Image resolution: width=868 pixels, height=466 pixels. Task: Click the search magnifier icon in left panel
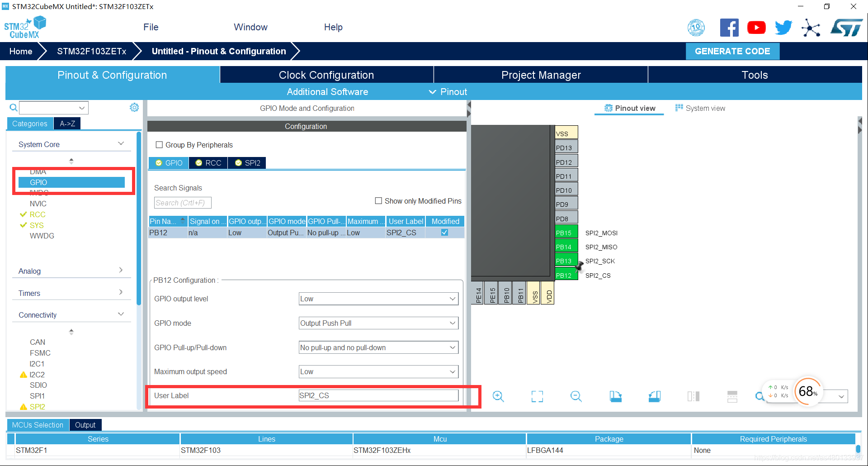click(14, 108)
